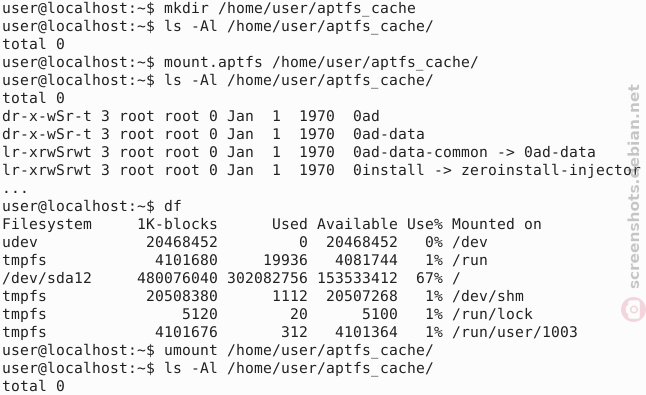Click the screenshots.debian.net camera logo icon
This screenshot has height=395, width=646.
click(x=634, y=309)
